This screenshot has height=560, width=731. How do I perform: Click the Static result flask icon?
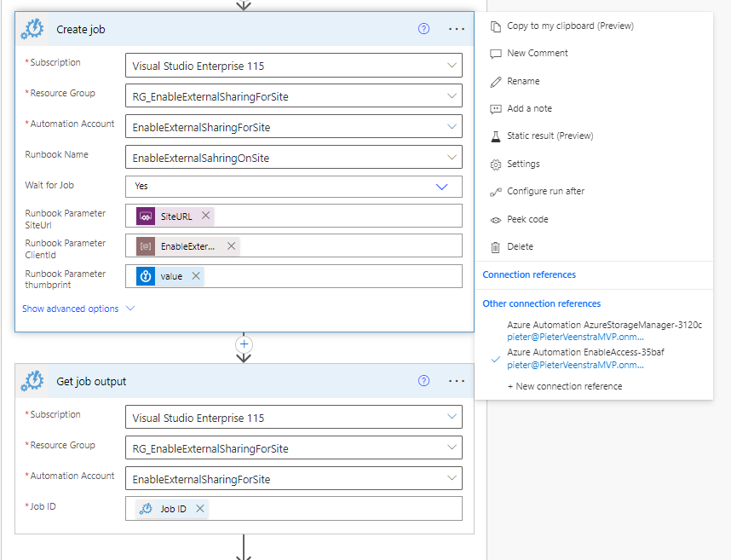[496, 136]
